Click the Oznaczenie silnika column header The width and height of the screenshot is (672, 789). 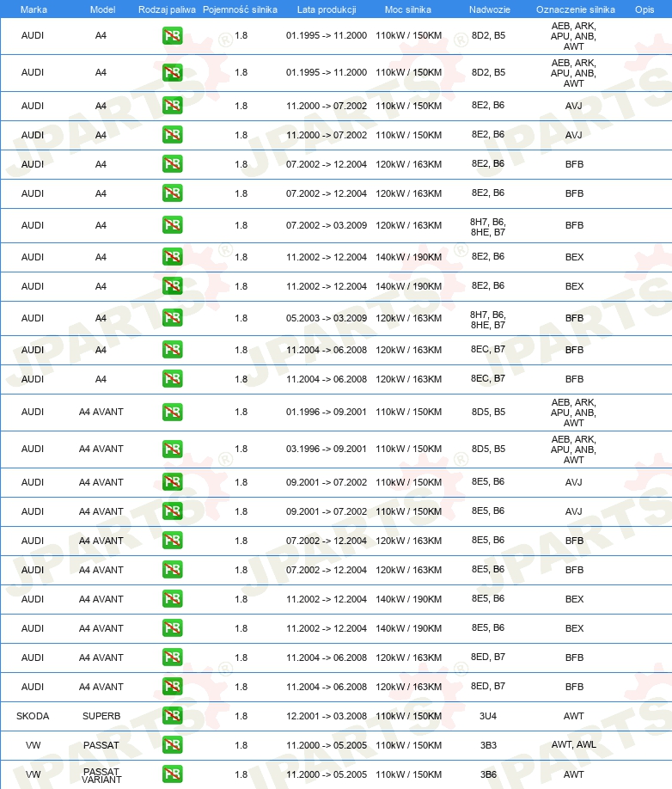[576, 9]
